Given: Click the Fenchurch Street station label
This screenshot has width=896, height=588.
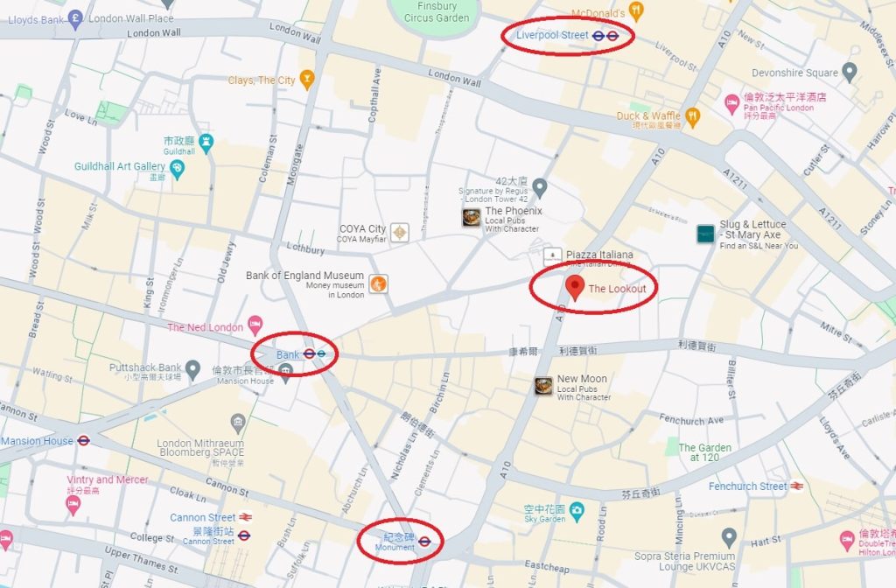Looking at the screenshot, I should point(747,486).
